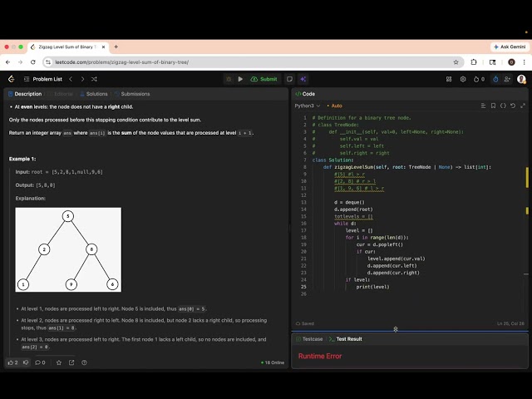The width and height of the screenshot is (532, 399).
Task: Open the notes icon next to Submit
Action: [x=289, y=79]
